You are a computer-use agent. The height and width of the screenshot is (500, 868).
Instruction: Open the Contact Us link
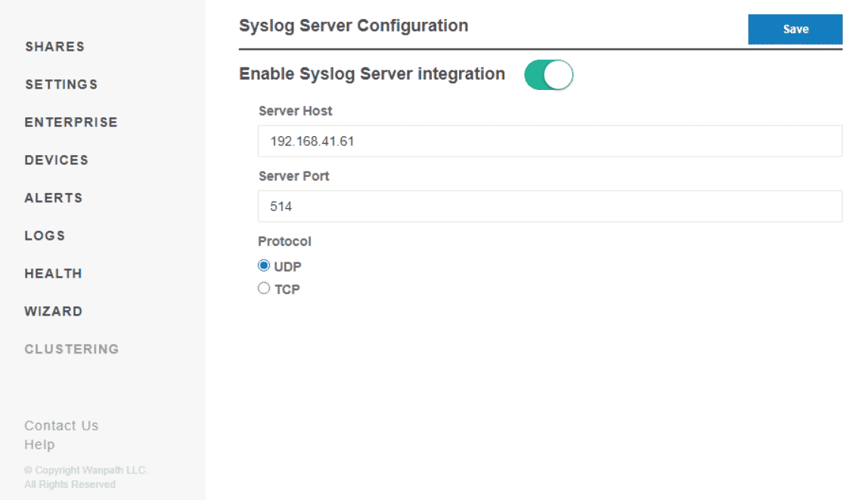coord(61,426)
